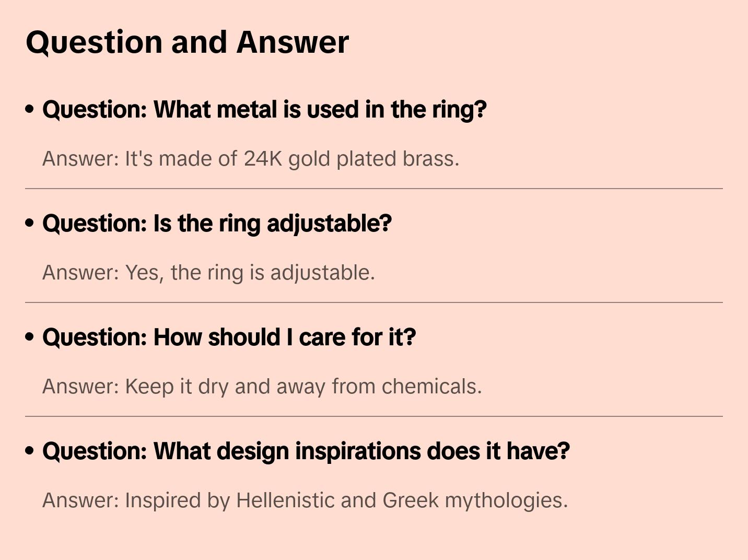
Task: Click the 'Keep it dry' care answer
Action: click(x=262, y=387)
